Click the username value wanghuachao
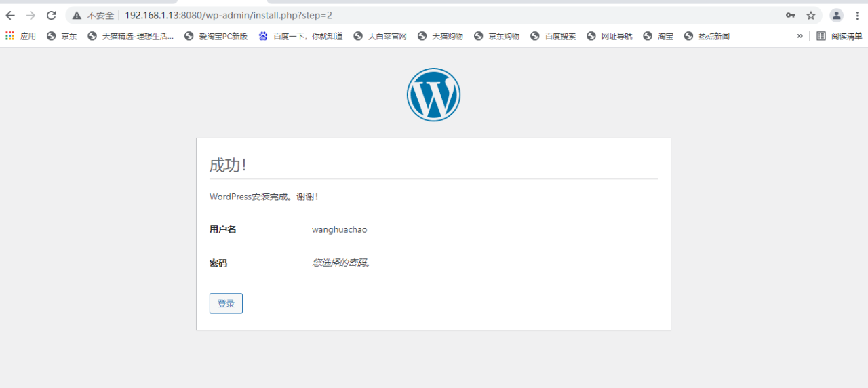This screenshot has height=388, width=868. [x=339, y=229]
